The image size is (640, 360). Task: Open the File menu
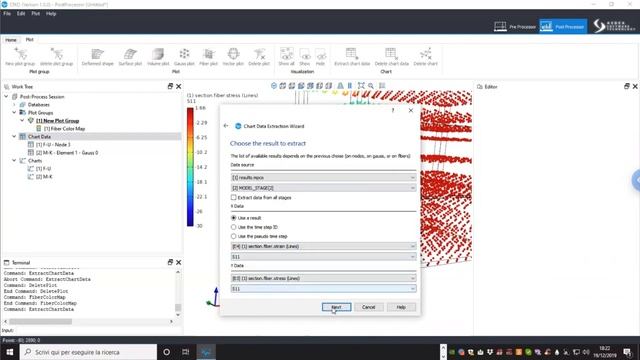(x=7, y=13)
